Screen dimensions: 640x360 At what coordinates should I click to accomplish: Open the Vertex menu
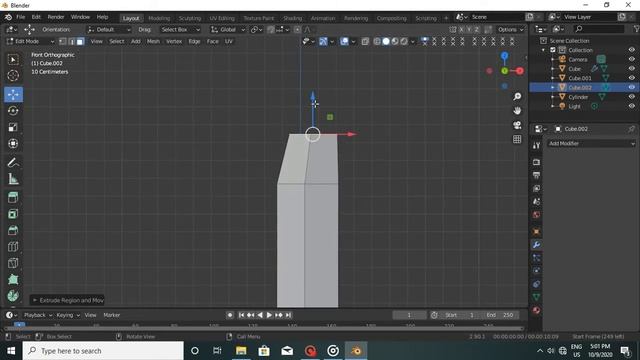point(174,41)
